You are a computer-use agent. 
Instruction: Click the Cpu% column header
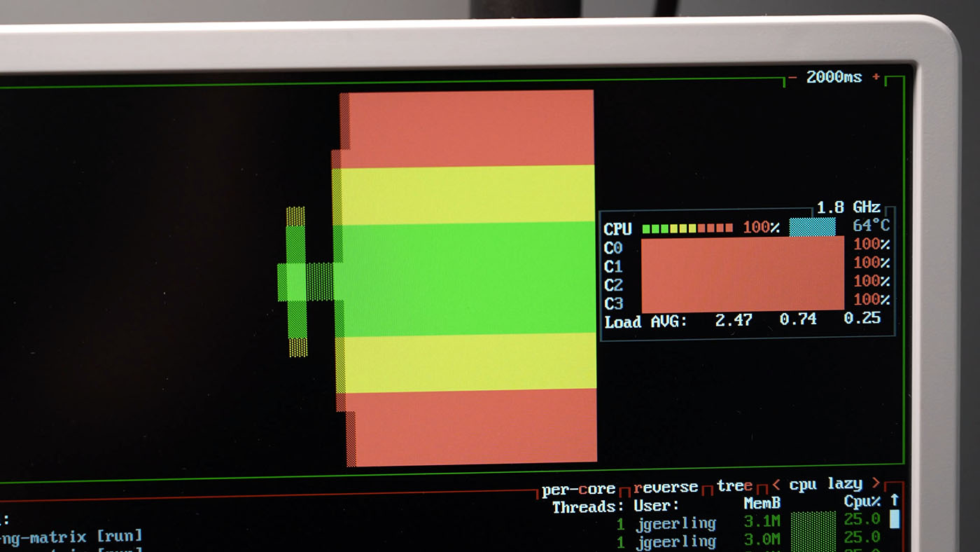[862, 502]
